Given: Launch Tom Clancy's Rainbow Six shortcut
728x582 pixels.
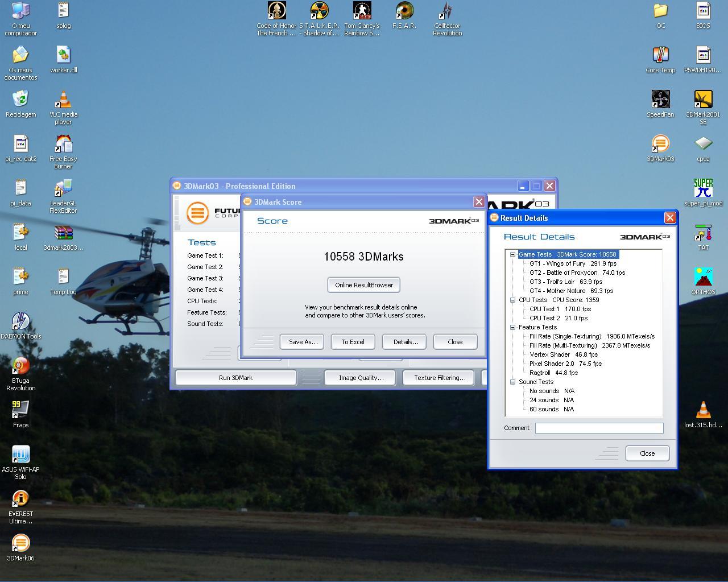Looking at the screenshot, I should tap(362, 10).
